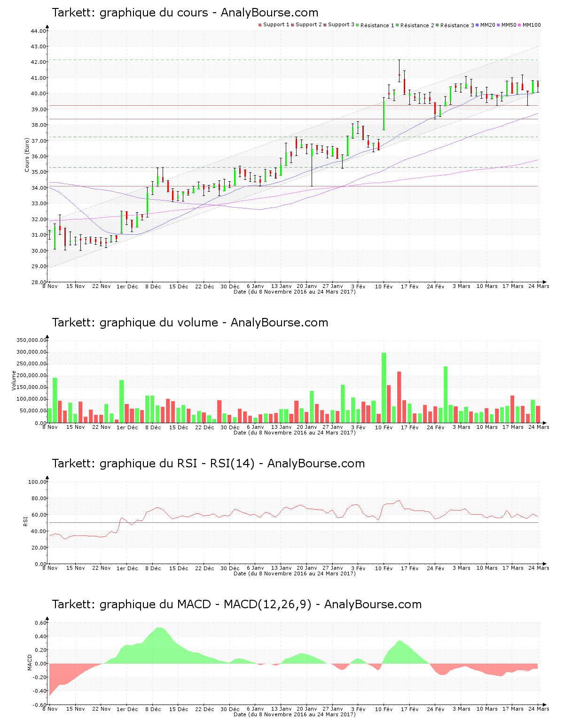Click the 'RSI' vertical axis label
Viewport: 564px width, 728px height.
(25, 521)
